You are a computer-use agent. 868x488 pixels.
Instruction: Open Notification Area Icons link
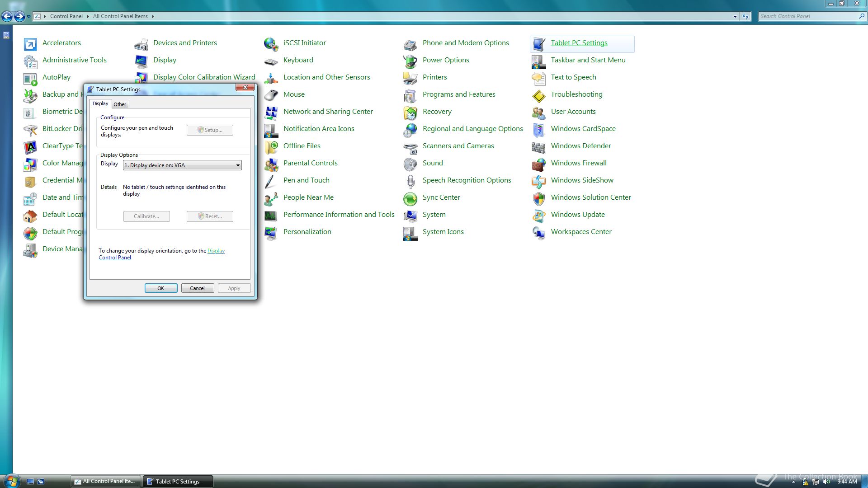pyautogui.click(x=319, y=129)
